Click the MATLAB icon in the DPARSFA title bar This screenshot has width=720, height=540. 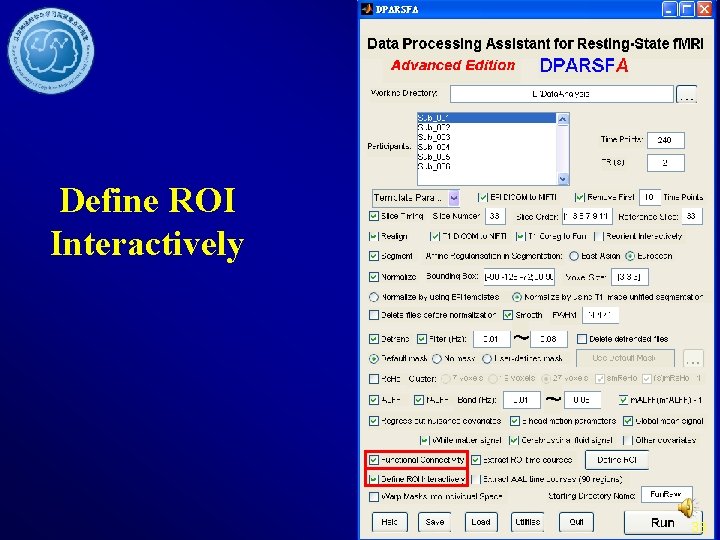pos(367,9)
